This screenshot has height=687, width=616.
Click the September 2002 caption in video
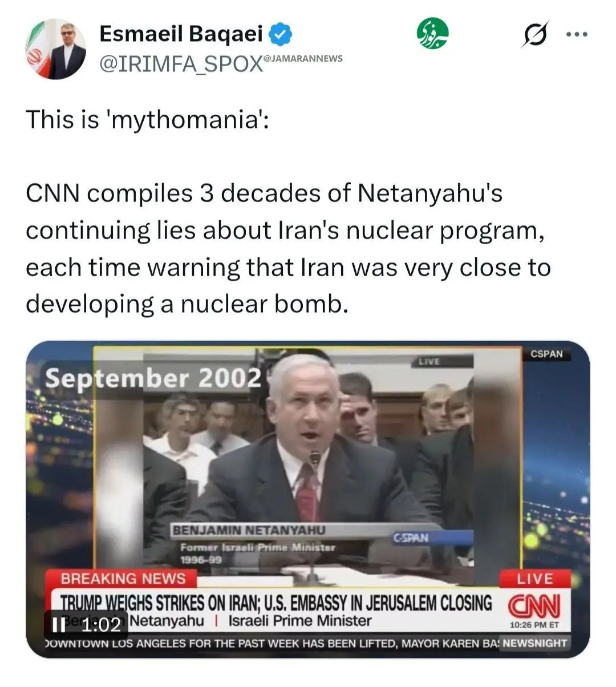point(153,378)
